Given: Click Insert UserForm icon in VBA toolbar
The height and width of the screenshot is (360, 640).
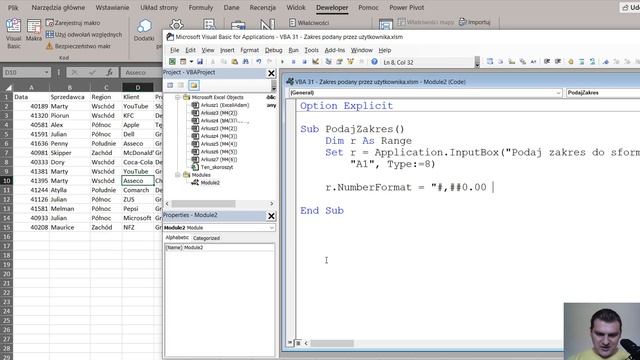Looking at the screenshot, I should (x=183, y=62).
